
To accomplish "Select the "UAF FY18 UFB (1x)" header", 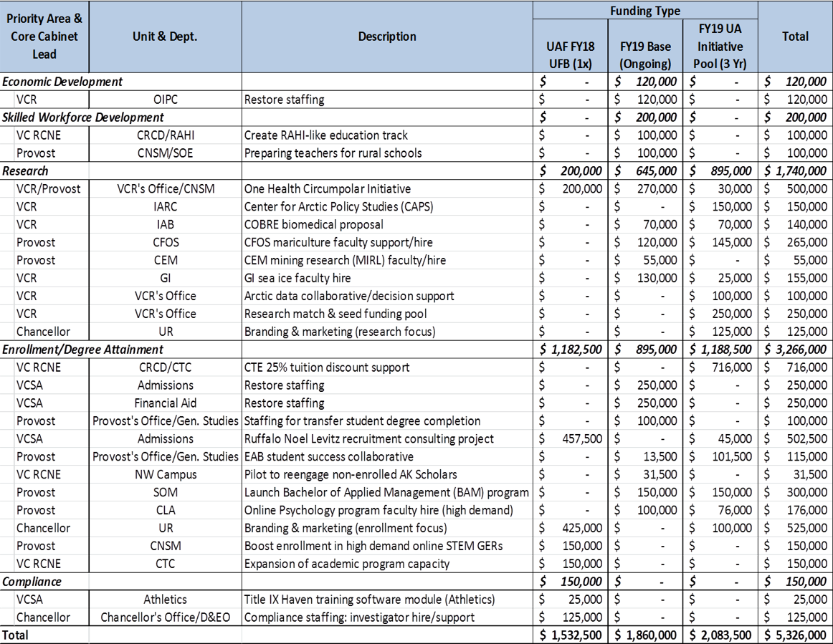I will [570, 54].
